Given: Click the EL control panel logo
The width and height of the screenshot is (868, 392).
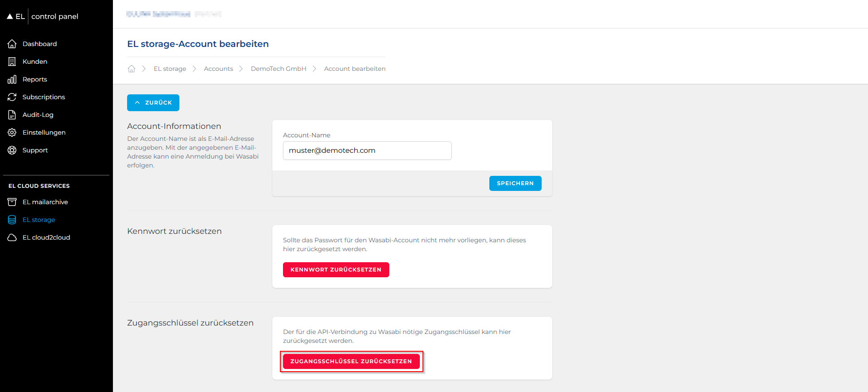Looking at the screenshot, I should tap(43, 16).
